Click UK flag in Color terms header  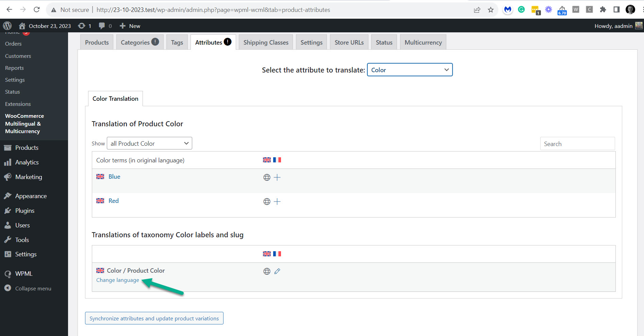coord(267,160)
